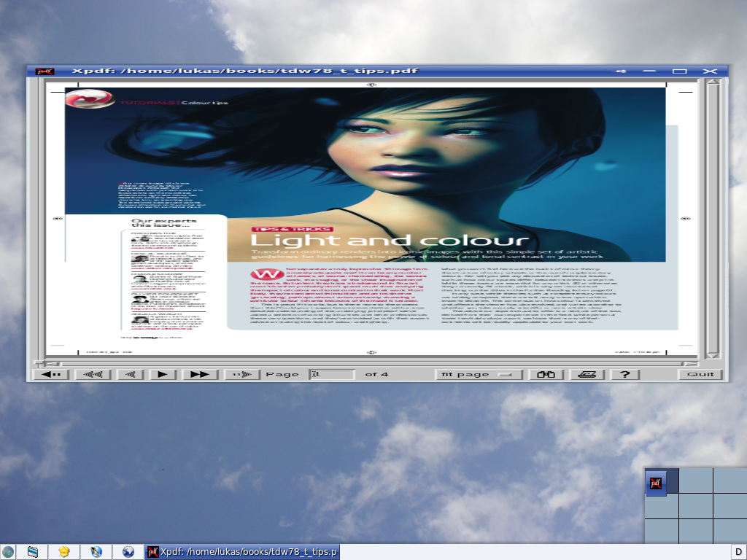Open the main menu from the taskbar's leftmost orb icon
The width and height of the screenshot is (747, 560).
tap(7, 552)
